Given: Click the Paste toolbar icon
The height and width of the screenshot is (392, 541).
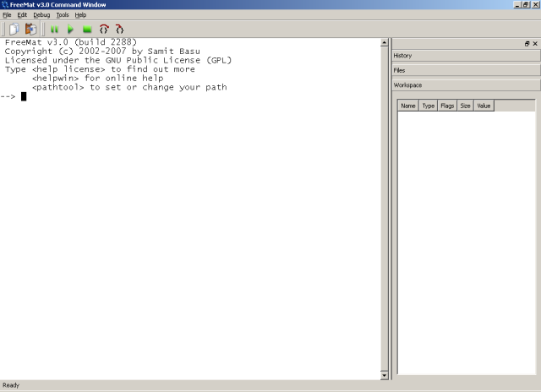Looking at the screenshot, I should 30,29.
